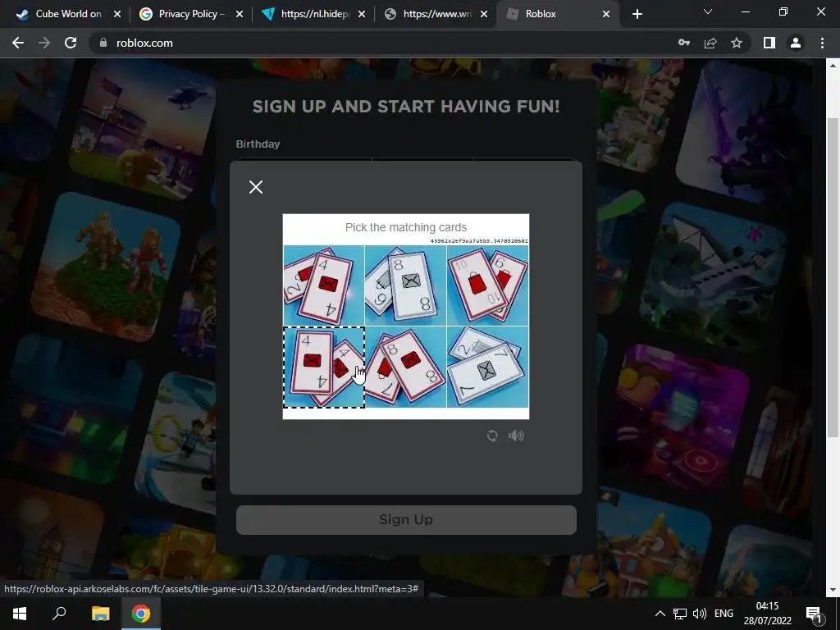Viewport: 840px width, 630px height.
Task: Go back to previous page
Action: tap(18, 43)
